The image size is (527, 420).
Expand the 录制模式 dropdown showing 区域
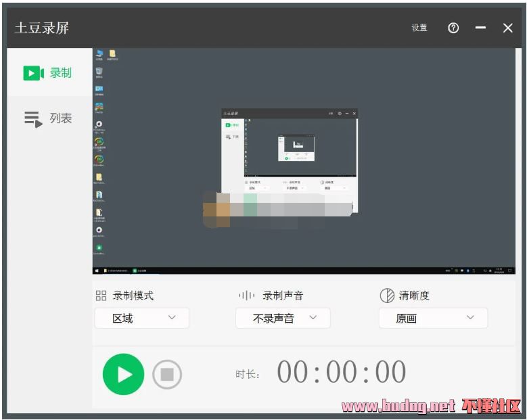pyautogui.click(x=142, y=318)
